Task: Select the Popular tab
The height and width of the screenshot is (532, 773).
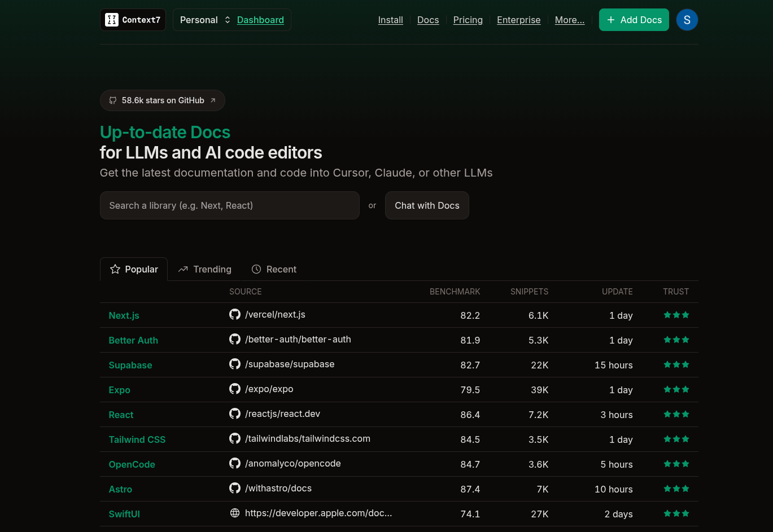Action: click(134, 269)
